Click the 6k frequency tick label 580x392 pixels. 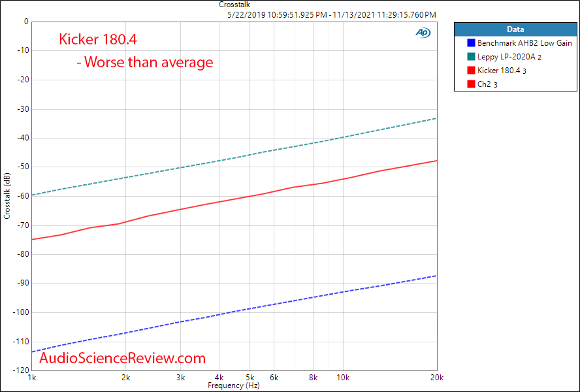(x=274, y=378)
